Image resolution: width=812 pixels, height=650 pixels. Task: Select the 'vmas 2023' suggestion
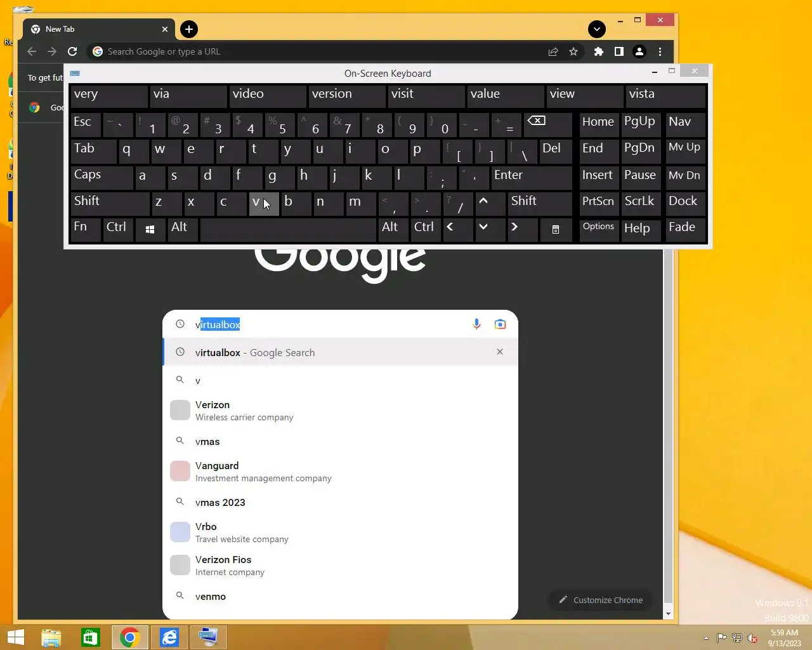click(340, 502)
